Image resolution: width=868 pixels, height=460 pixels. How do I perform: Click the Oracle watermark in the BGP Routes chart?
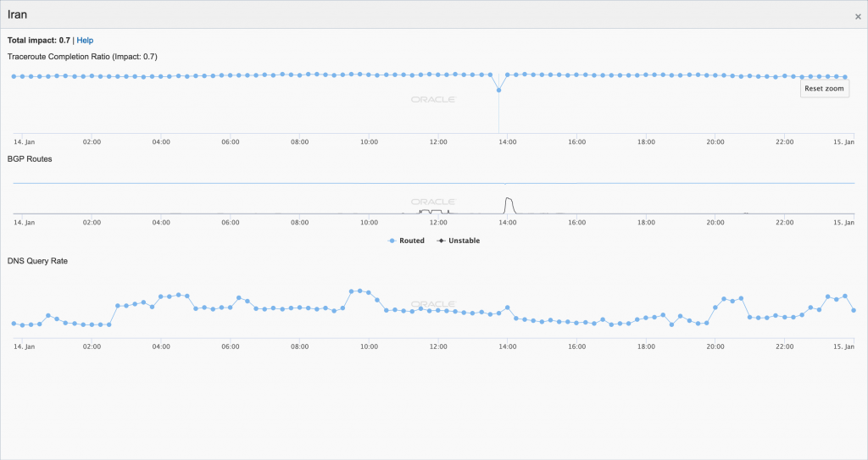tap(433, 202)
